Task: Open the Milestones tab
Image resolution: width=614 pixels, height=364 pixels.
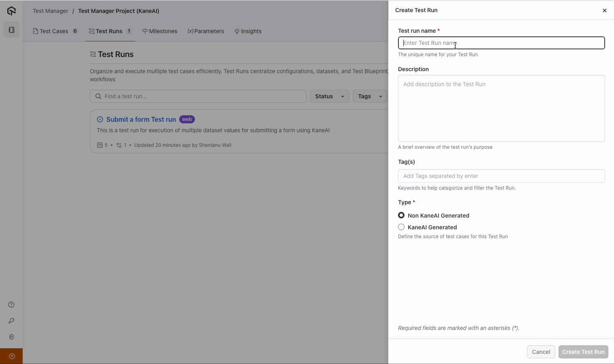Action: tap(160, 31)
